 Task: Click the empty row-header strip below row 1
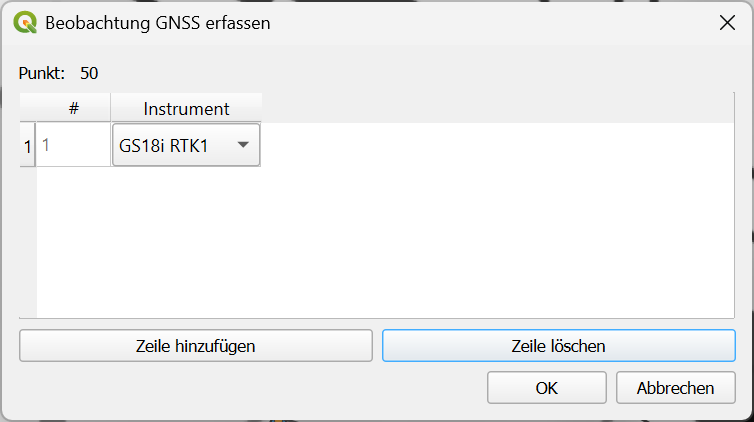pyautogui.click(x=28, y=242)
